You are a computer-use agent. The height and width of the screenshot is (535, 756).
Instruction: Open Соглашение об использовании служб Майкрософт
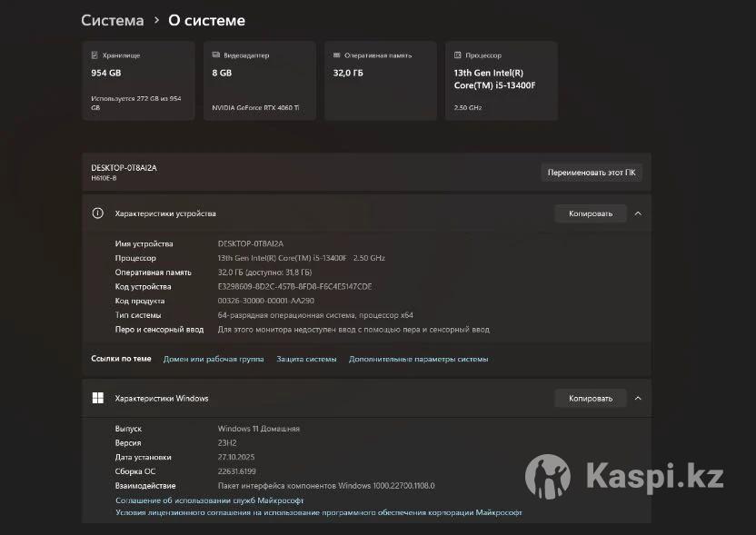[209, 500]
